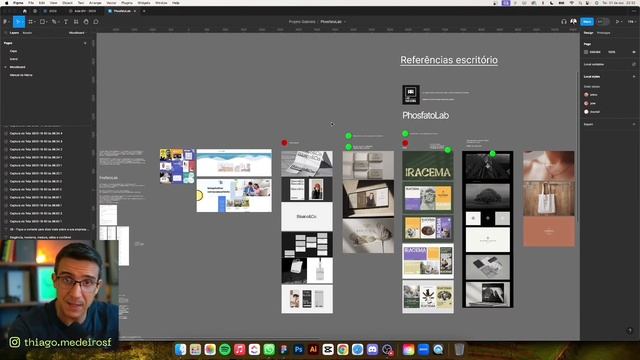
Task: Select the Pen tool
Action: tap(53, 22)
